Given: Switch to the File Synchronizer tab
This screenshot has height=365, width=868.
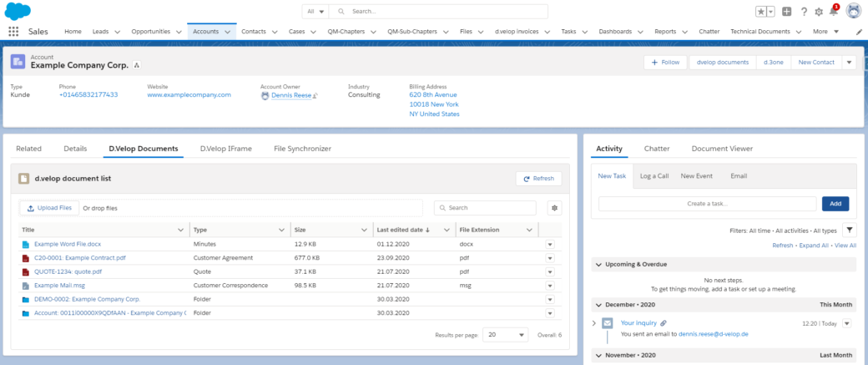Looking at the screenshot, I should [302, 149].
